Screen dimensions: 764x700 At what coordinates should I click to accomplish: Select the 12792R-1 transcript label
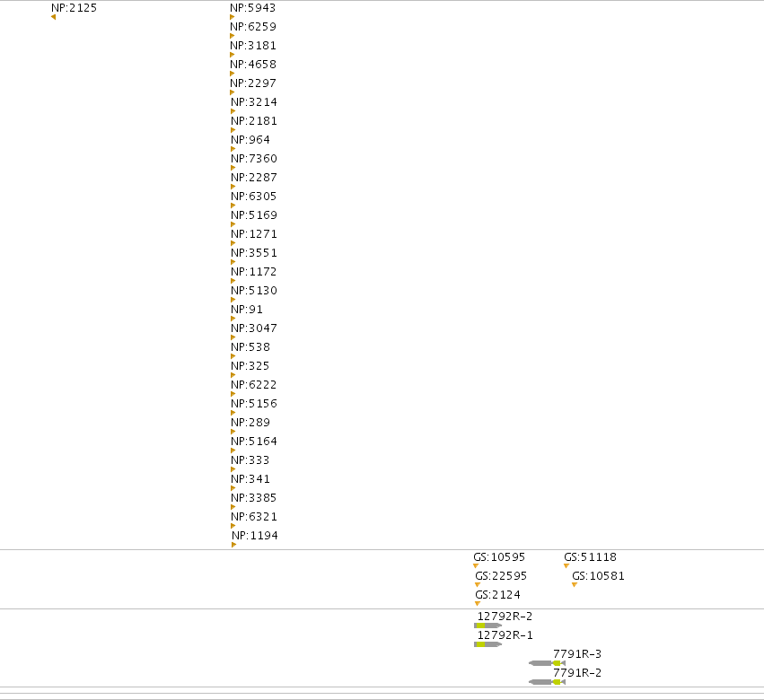pos(505,635)
